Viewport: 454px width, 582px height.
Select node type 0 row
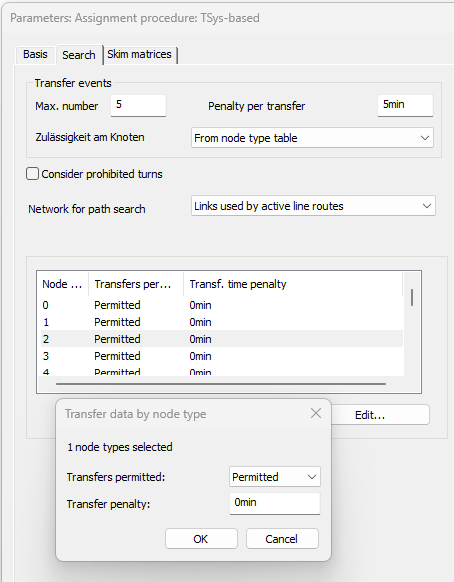point(222,305)
